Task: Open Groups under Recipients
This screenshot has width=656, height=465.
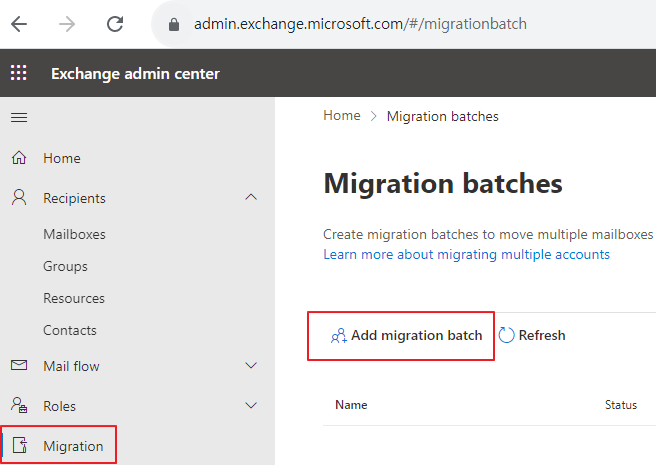Action: pyautogui.click(x=65, y=266)
